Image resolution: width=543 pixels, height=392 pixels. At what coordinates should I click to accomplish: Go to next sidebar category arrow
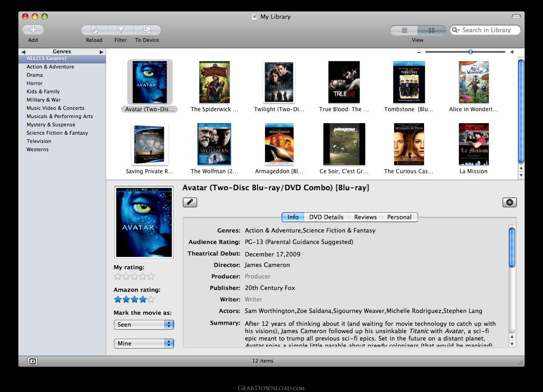tap(102, 51)
